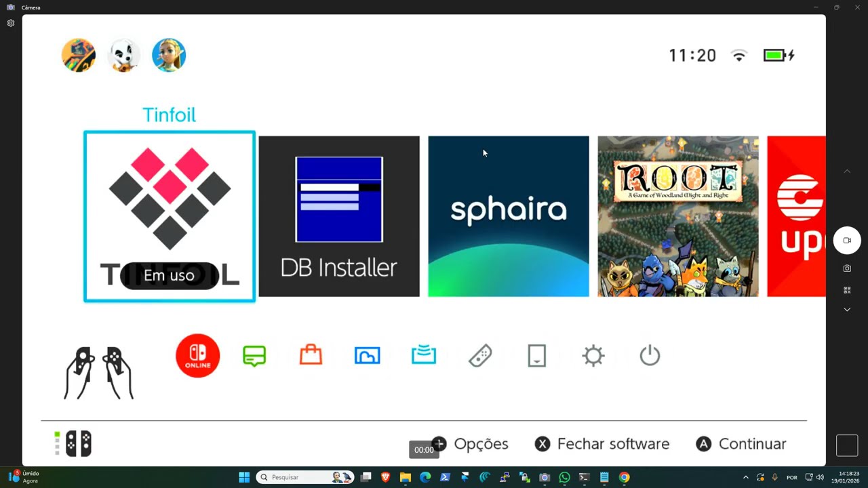
Task: Click the microphone tray icon
Action: [774, 477]
